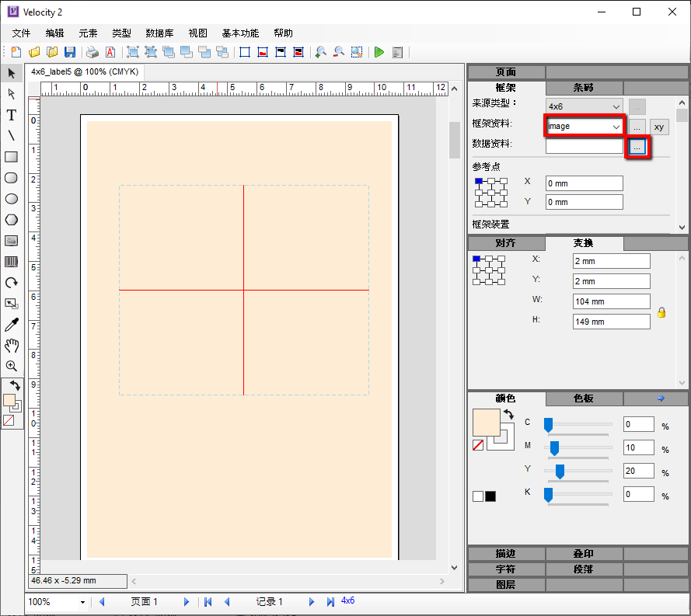The width and height of the screenshot is (691, 616).
Task: Select the direct selection arrow tool
Action: [x=12, y=94]
